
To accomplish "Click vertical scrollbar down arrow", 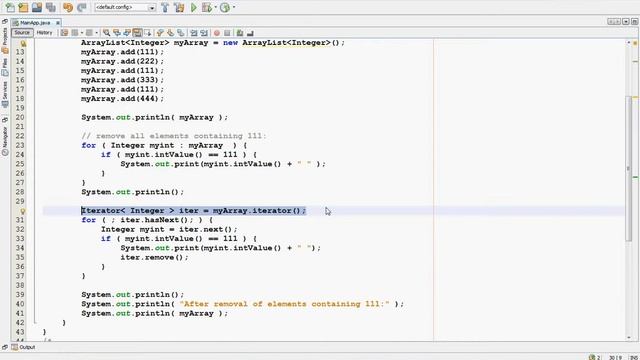I will pos(629,338).
